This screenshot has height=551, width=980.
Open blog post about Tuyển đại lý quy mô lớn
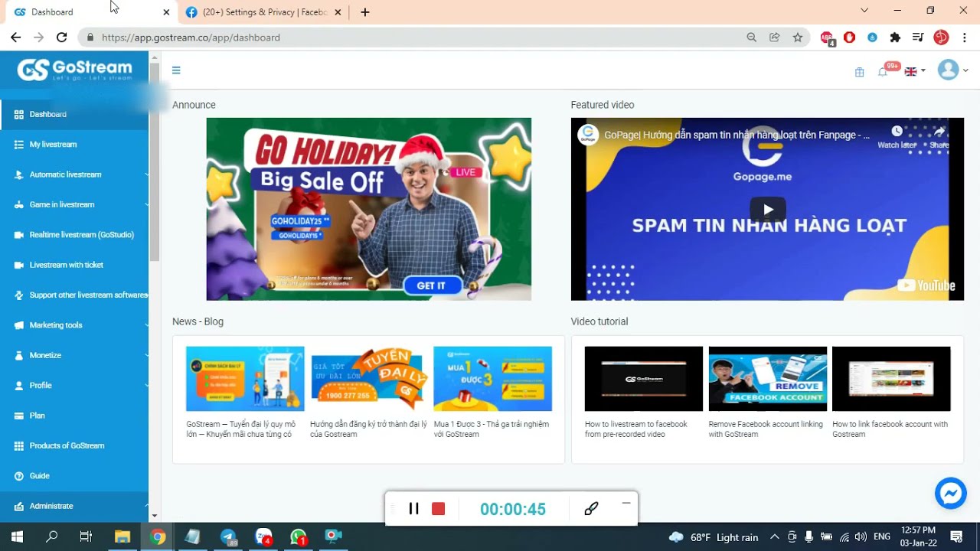(245, 393)
